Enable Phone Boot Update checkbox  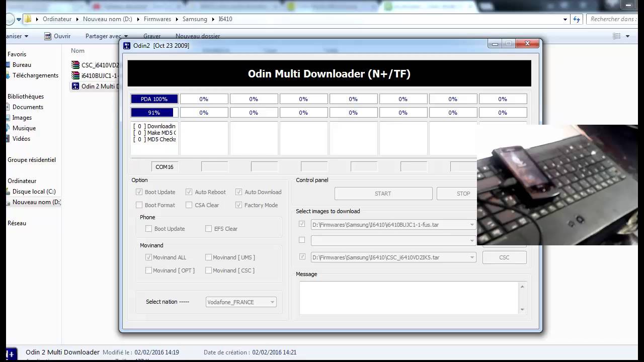(148, 229)
